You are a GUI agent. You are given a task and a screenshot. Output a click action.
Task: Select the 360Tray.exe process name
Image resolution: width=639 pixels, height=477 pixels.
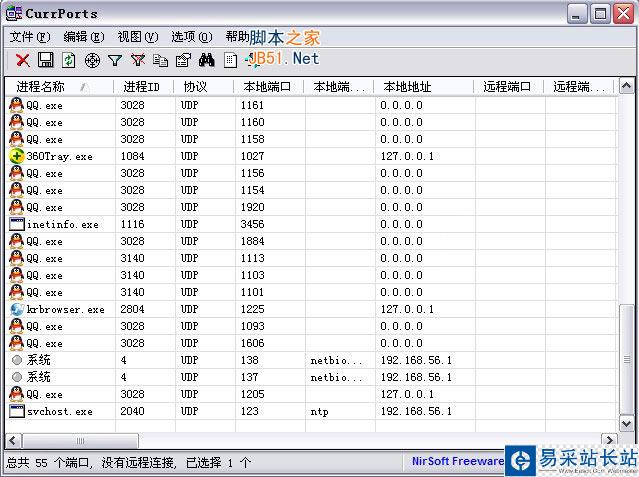[59, 157]
